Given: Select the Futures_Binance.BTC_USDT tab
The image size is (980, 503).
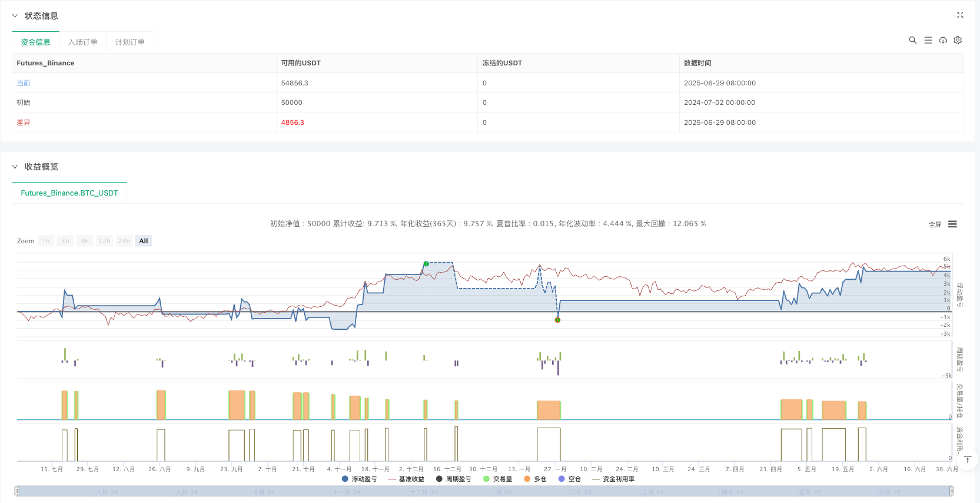Looking at the screenshot, I should (x=69, y=193).
